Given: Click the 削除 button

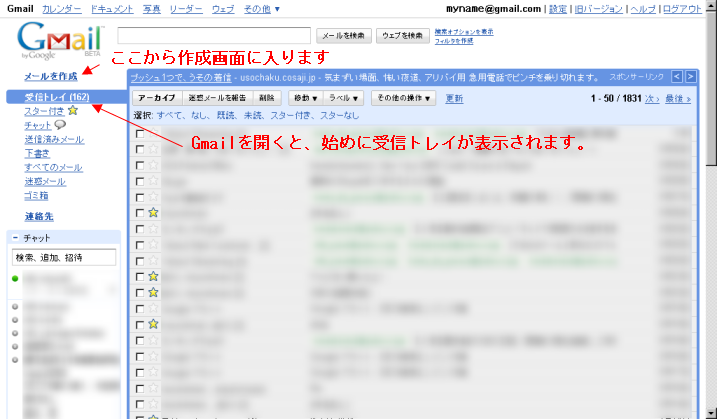Looking at the screenshot, I should coord(267,98).
